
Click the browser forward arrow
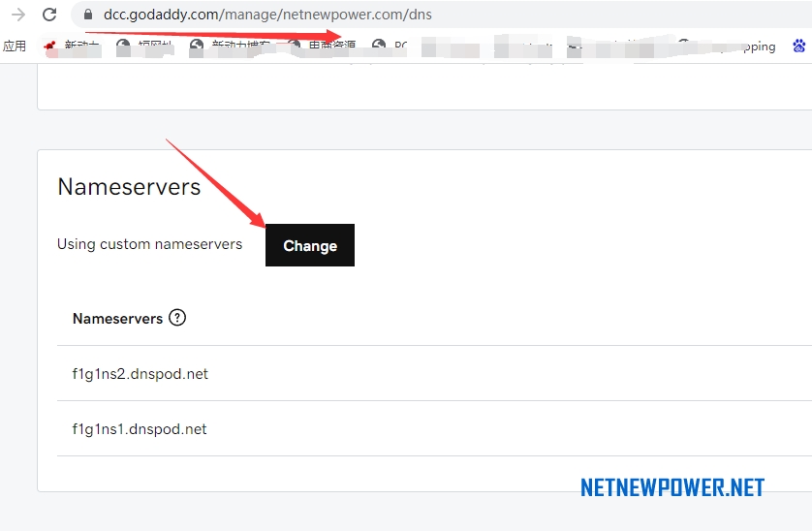pyautogui.click(x=18, y=15)
